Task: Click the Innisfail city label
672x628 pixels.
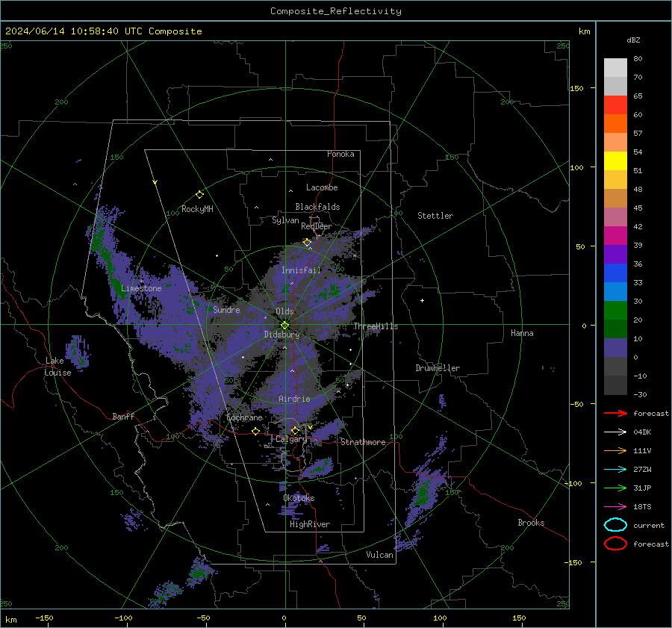Action: [x=302, y=270]
